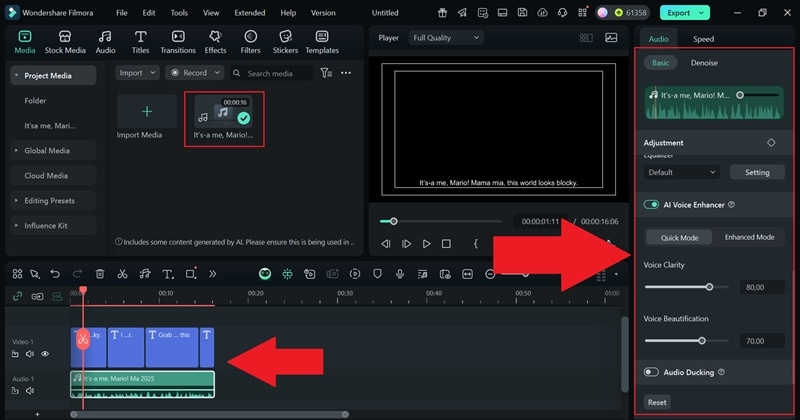
Task: Expand the Editing Presets section
Action: click(16, 201)
